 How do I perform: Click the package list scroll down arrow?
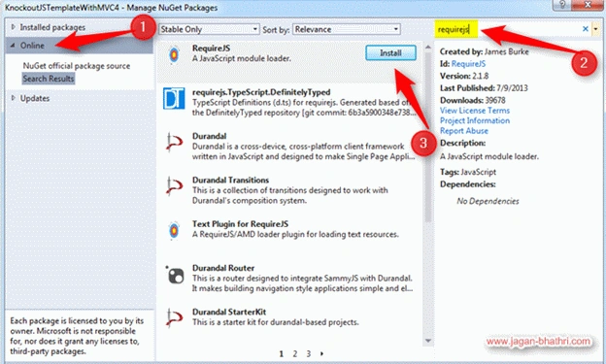point(428,341)
